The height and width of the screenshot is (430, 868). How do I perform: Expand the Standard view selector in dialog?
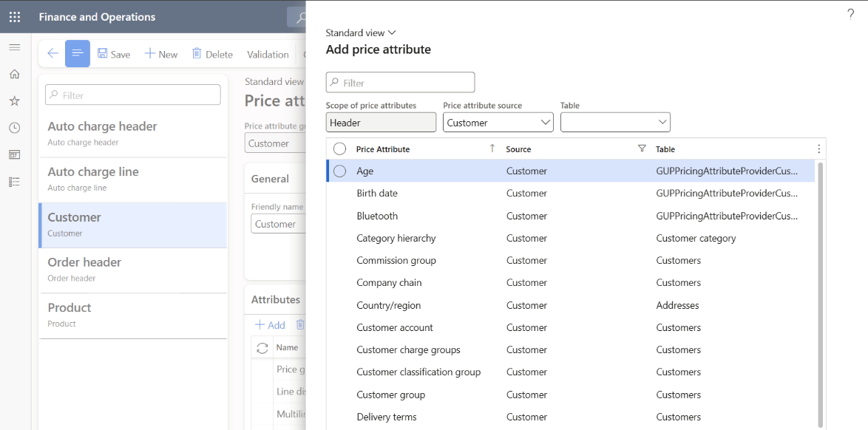coord(361,33)
